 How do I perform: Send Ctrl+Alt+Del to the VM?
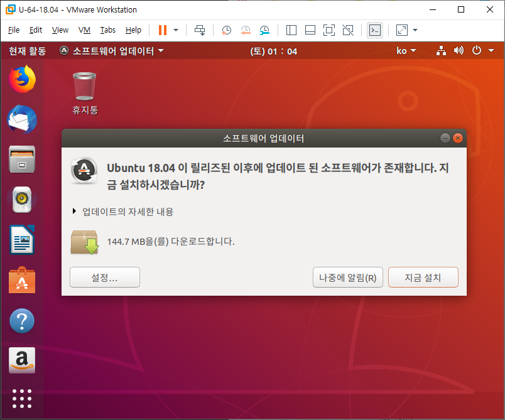click(200, 30)
